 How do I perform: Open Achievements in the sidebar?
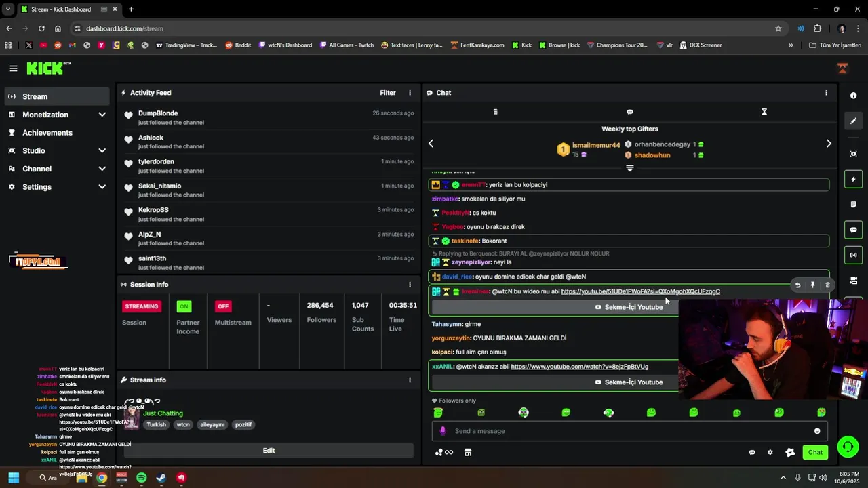coord(57,133)
